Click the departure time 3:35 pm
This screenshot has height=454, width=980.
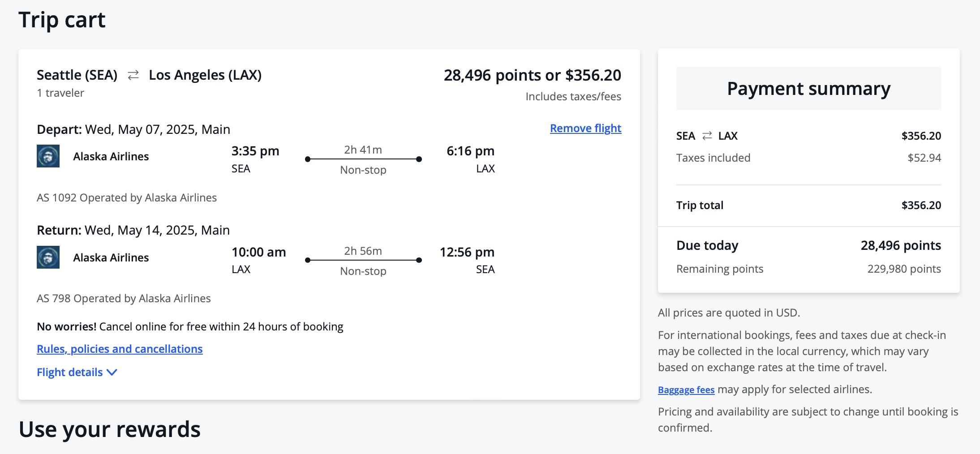click(255, 151)
